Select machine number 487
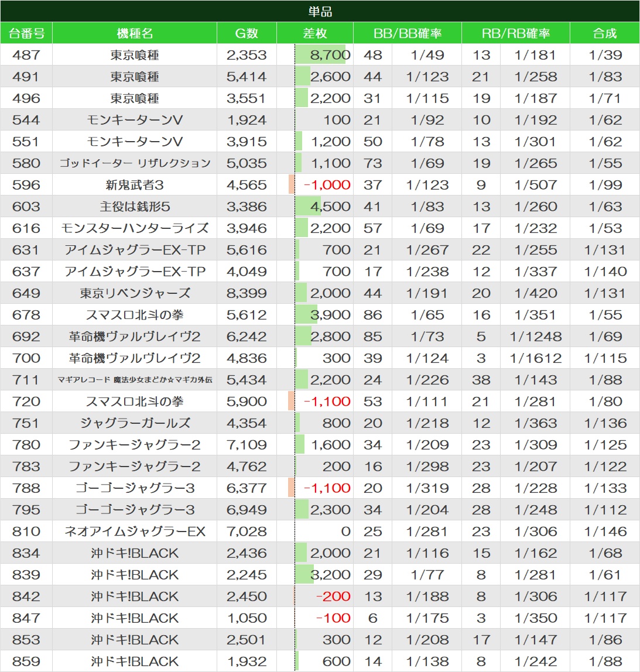The width and height of the screenshot is (640, 672). [x=26, y=55]
